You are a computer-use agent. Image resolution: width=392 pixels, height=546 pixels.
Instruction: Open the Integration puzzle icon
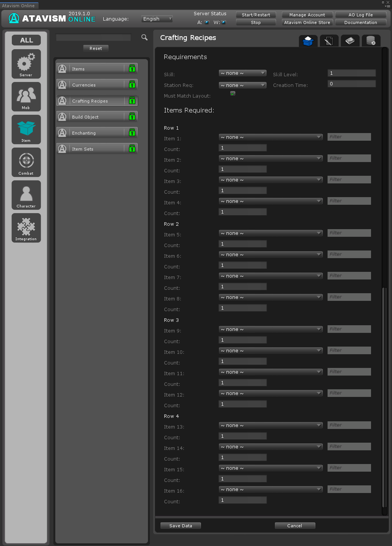click(x=26, y=228)
